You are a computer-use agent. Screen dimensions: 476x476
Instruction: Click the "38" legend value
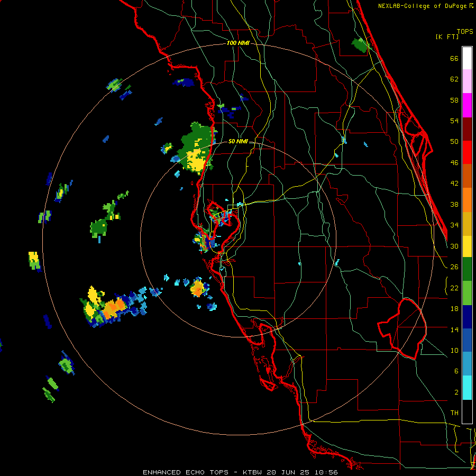pos(454,204)
